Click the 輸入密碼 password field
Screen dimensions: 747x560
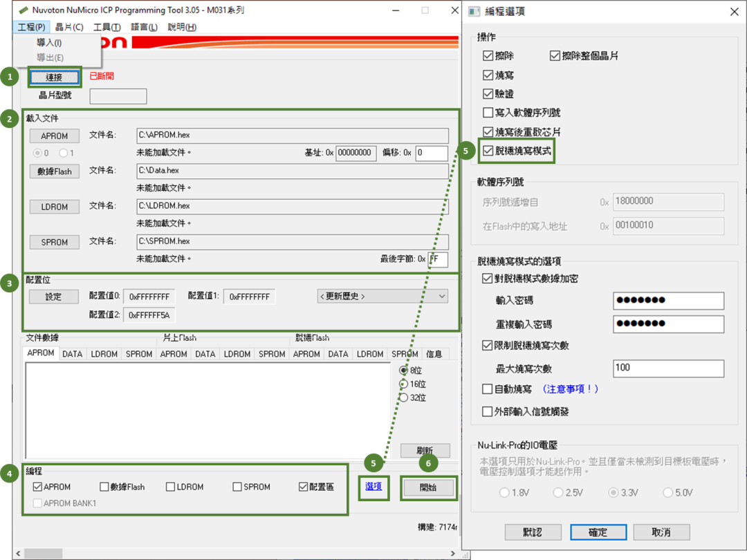pos(668,301)
